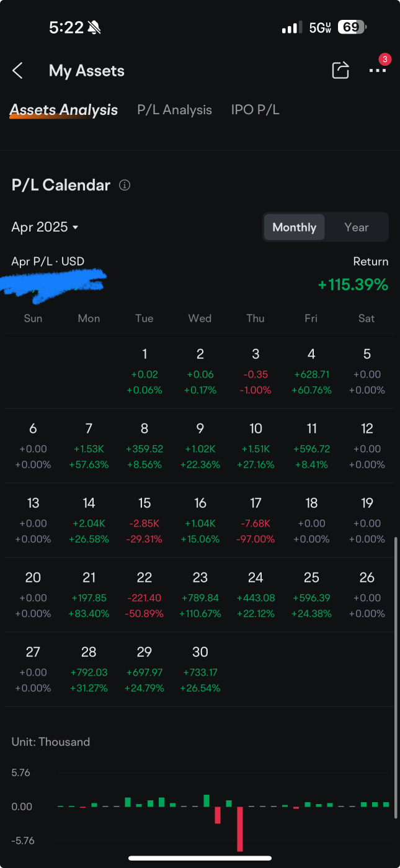The width and height of the screenshot is (400, 868).
Task: Tap the muted bell status icon
Action: 94,27
